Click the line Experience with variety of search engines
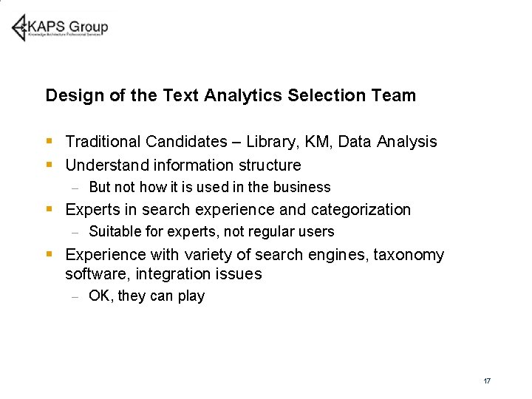The height and width of the screenshot is (399, 532). (255, 255)
